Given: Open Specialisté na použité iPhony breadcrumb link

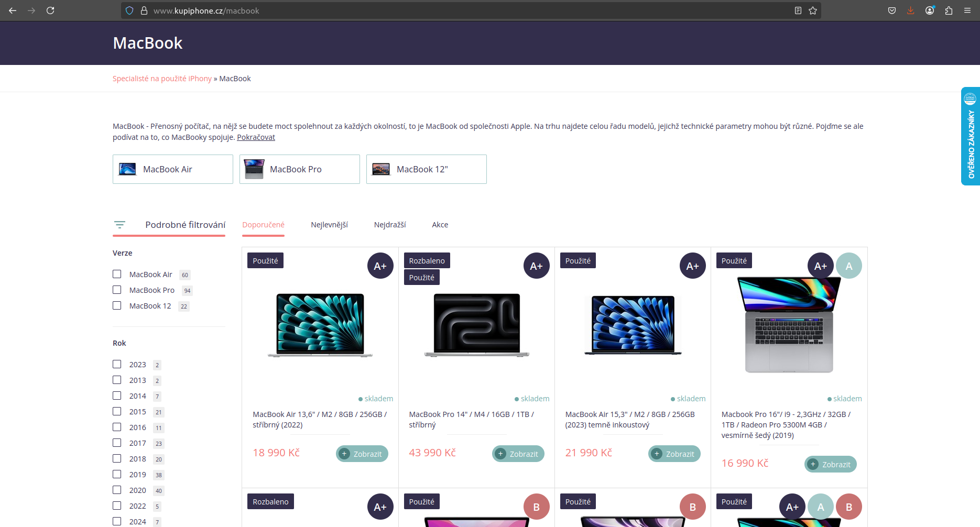Looking at the screenshot, I should click(x=162, y=79).
